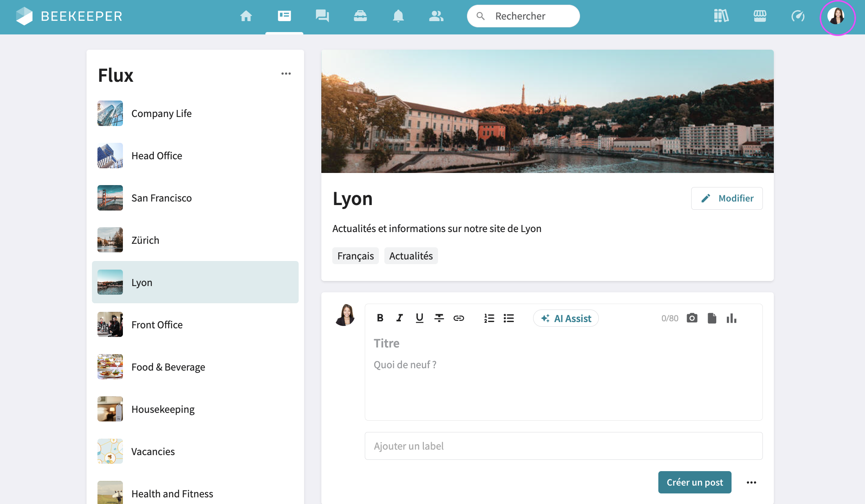Focus the Rechercher search field
865x504 pixels.
(x=523, y=16)
